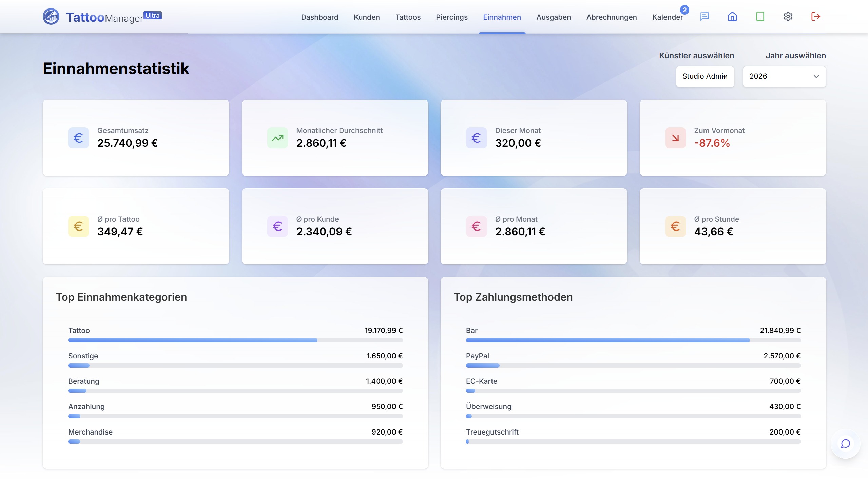Click the home icon in the navbar
Viewport: 868px width, 479px height.
732,16
